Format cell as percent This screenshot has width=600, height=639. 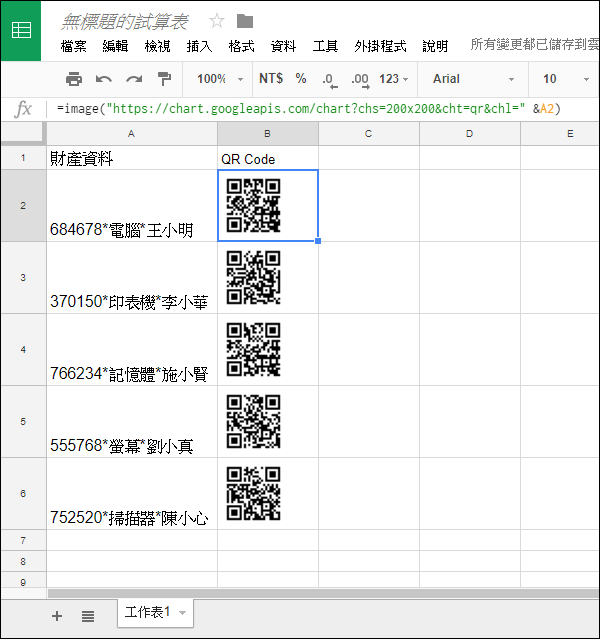(x=301, y=78)
